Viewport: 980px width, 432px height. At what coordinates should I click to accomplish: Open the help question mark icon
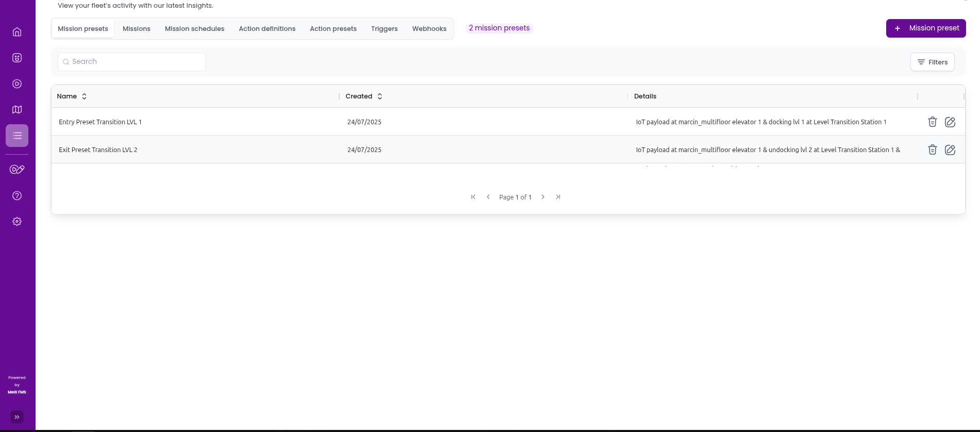tap(17, 195)
